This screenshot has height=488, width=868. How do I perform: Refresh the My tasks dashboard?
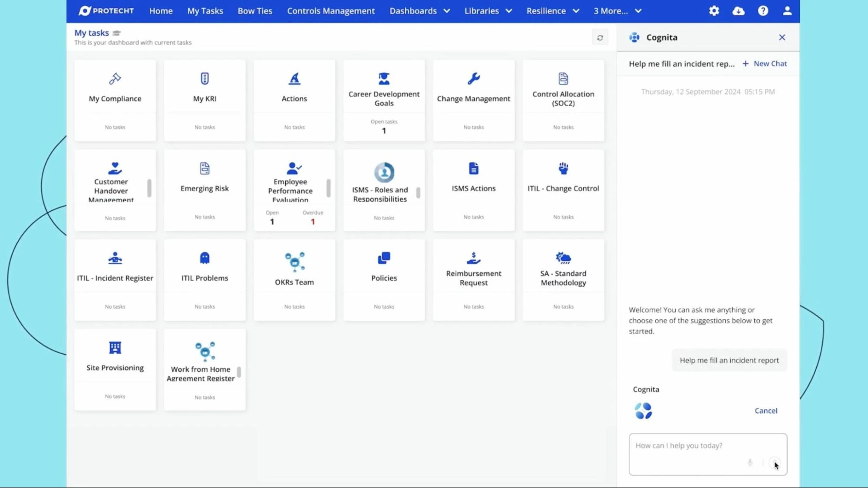coord(600,38)
